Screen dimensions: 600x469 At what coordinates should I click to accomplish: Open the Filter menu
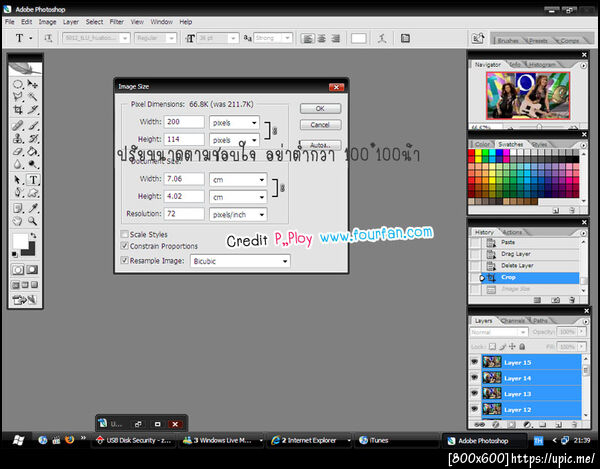click(117, 22)
